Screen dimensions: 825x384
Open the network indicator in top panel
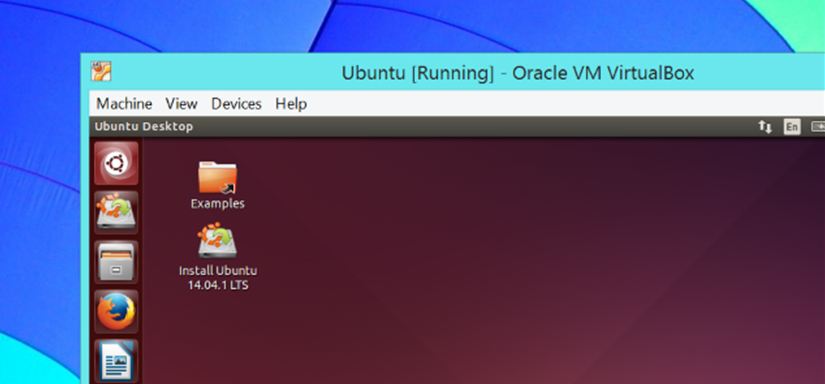(x=764, y=126)
